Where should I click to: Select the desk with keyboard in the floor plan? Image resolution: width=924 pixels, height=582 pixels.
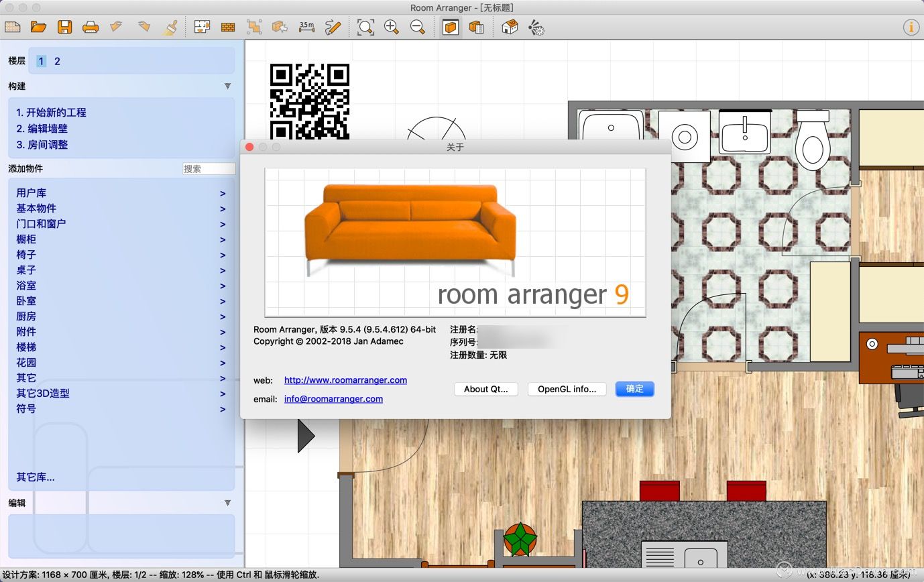pos(892,358)
